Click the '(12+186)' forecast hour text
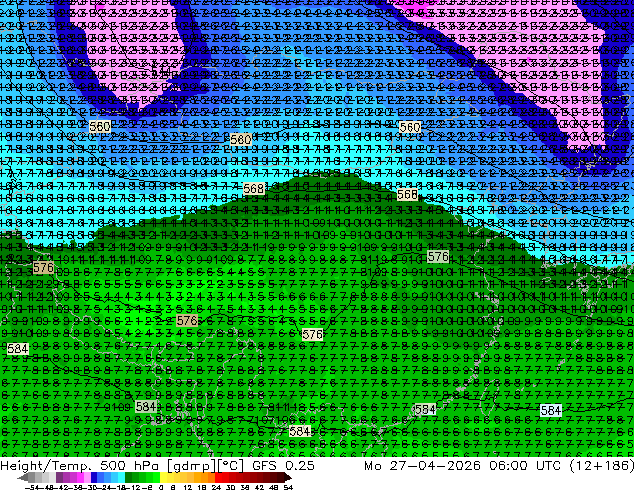Viewport: 634px width, 490px height. pos(601,465)
